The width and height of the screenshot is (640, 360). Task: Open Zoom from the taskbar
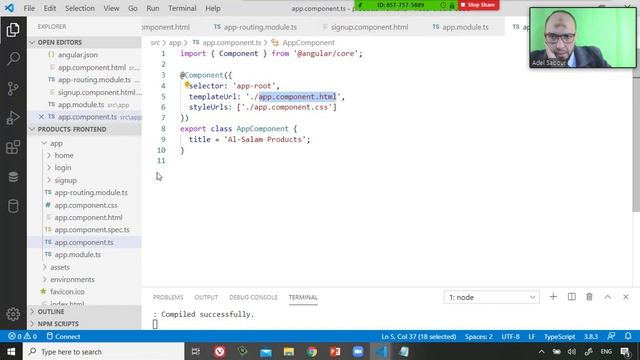(x=358, y=351)
